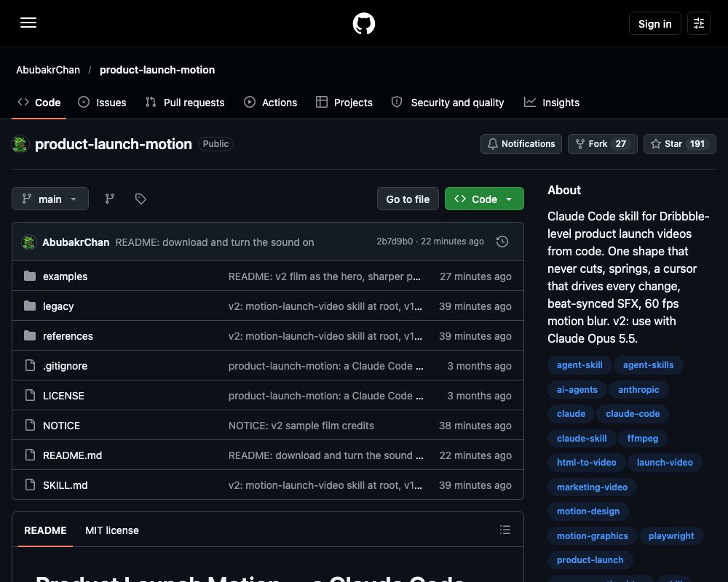The width and height of the screenshot is (728, 582).
Task: Go to GitHub homepage via Octocat logo
Action: [364, 23]
